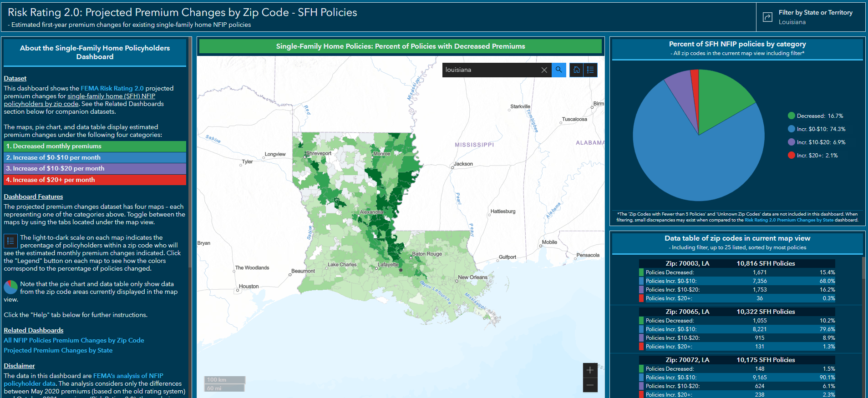
Task: Open the FEMA Risk Rating 2.0 link
Action: (112, 88)
